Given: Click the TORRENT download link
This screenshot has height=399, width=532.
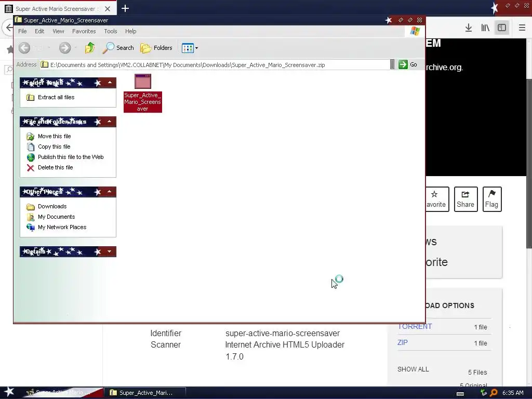Looking at the screenshot, I should point(415,326).
